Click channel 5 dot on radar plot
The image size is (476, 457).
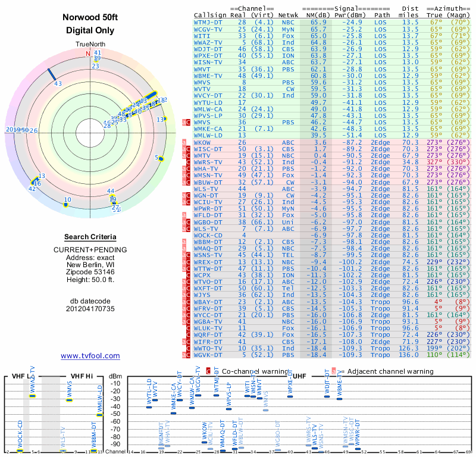(161, 158)
